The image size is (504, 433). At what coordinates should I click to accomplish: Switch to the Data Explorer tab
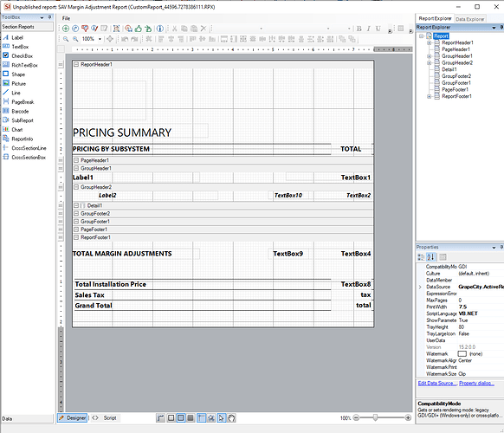(469, 19)
